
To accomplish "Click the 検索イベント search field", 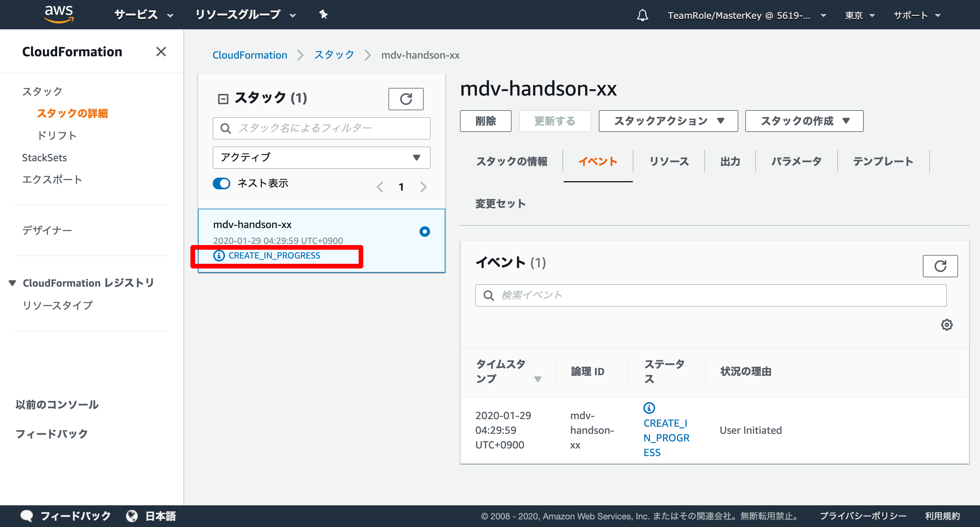I will tap(711, 295).
